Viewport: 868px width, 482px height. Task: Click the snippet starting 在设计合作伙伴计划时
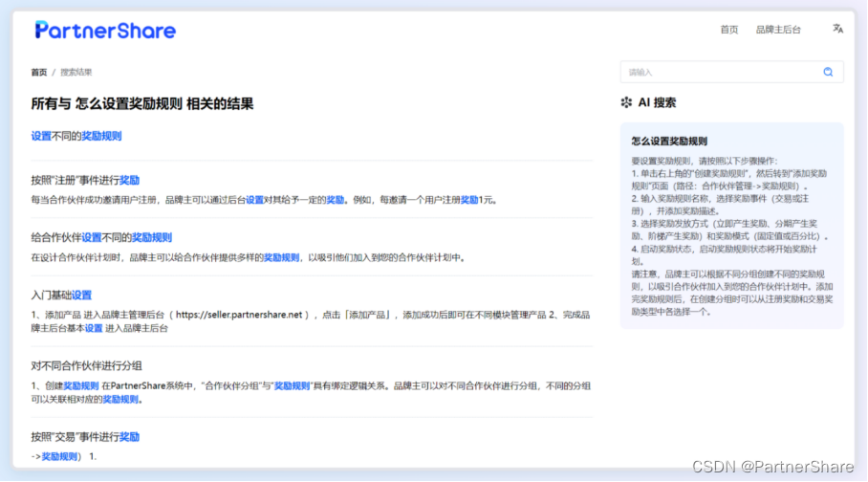[250, 257]
